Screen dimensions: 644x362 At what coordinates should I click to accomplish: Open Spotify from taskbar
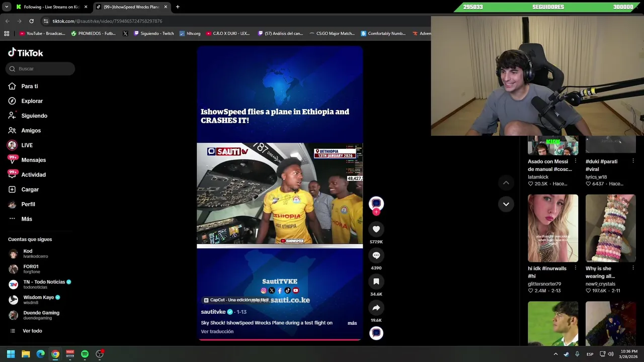click(85, 354)
